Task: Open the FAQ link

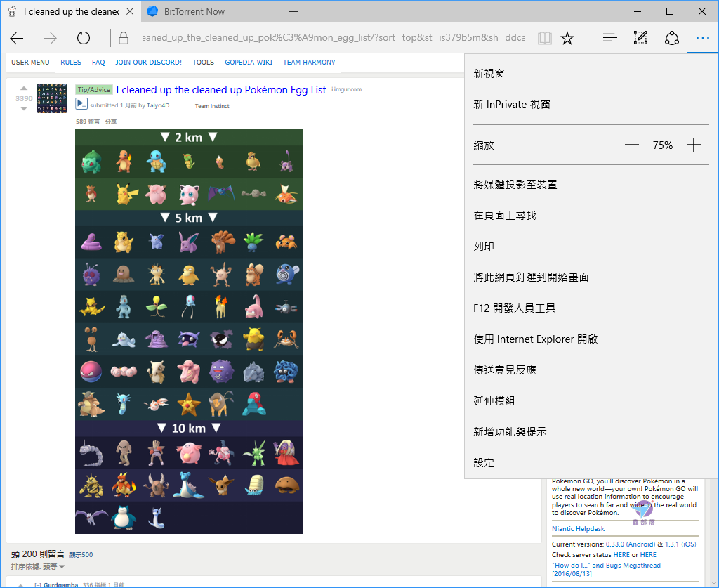Action: (x=98, y=63)
